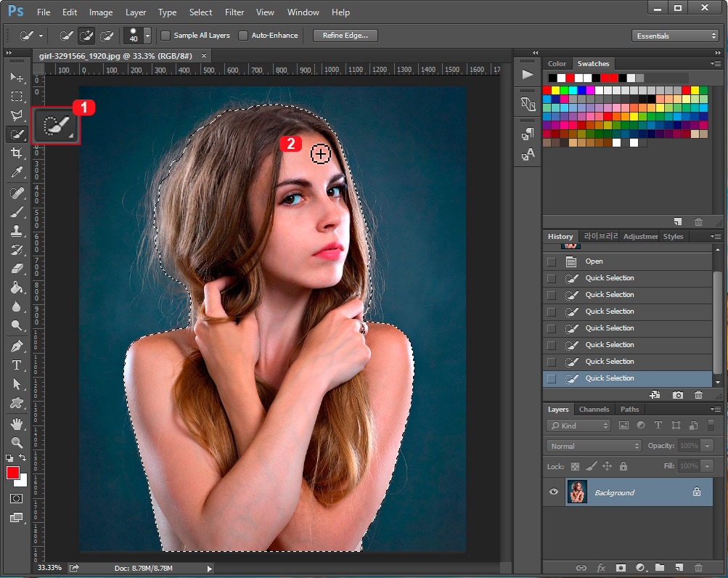
Task: Open the Filter menu
Action: (234, 12)
